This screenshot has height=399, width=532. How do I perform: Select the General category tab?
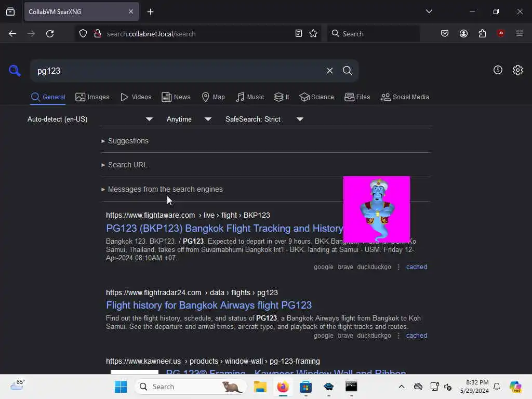48,97
